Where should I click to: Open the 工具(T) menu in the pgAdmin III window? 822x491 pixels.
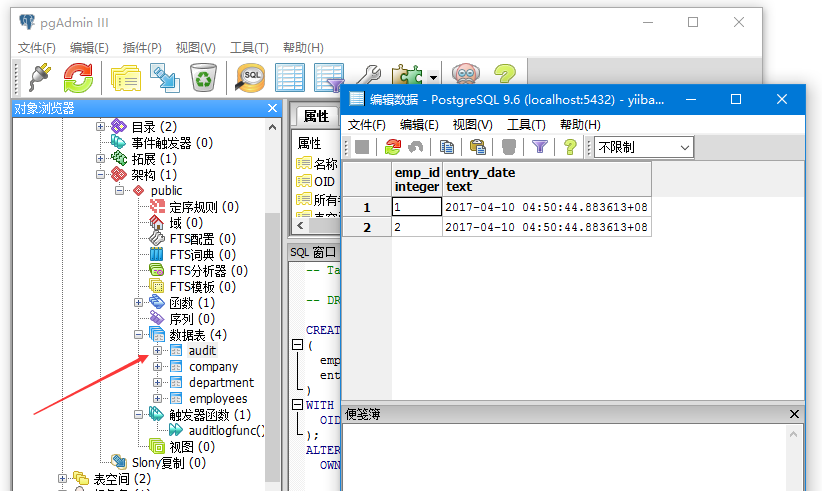[x=249, y=48]
